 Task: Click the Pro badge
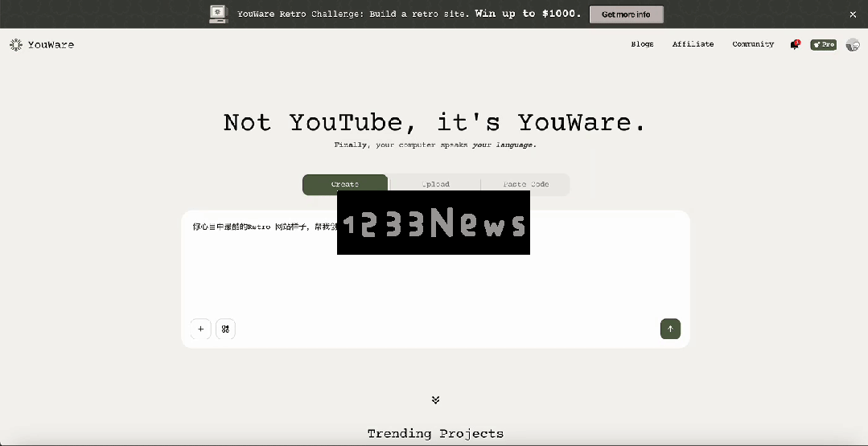tap(823, 45)
